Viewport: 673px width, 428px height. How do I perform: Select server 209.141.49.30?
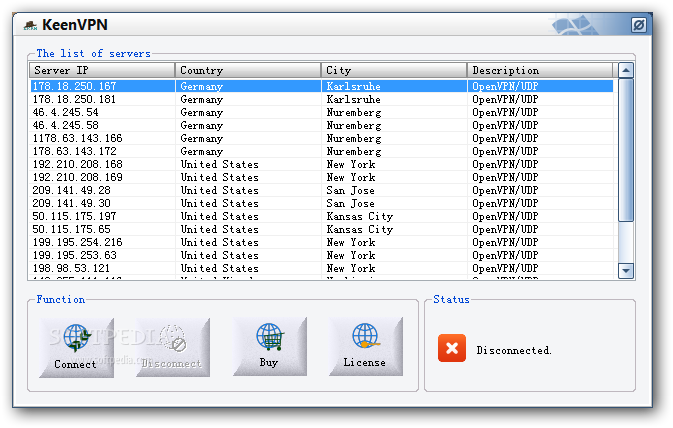point(322,203)
